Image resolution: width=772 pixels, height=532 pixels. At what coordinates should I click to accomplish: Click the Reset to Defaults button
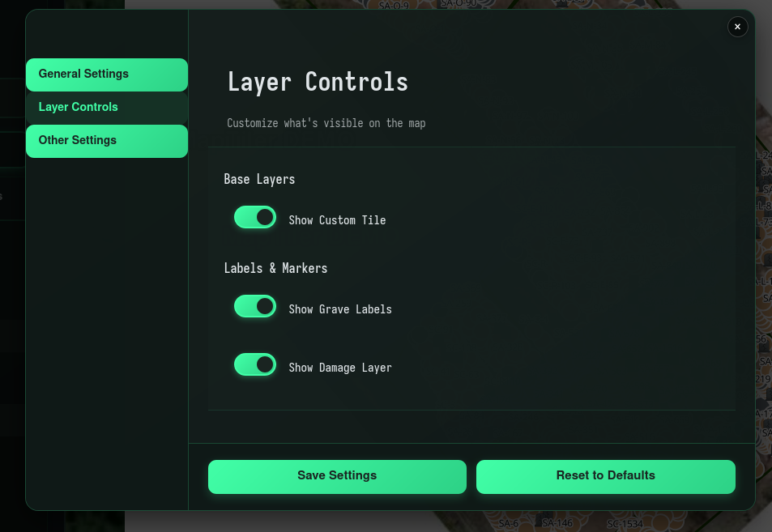click(x=605, y=476)
